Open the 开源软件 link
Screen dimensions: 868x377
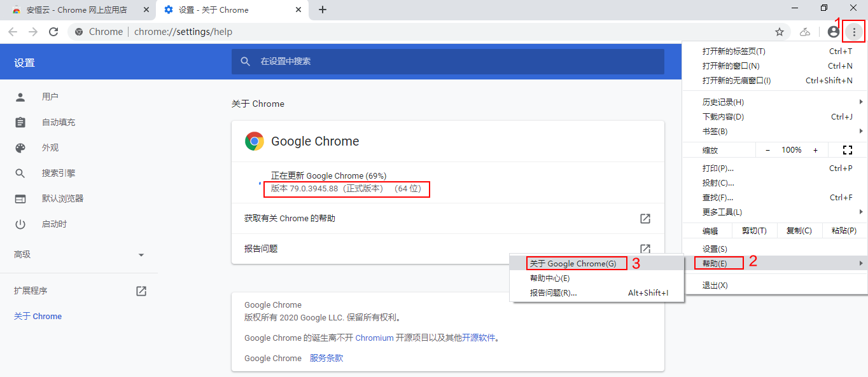pyautogui.click(x=479, y=338)
